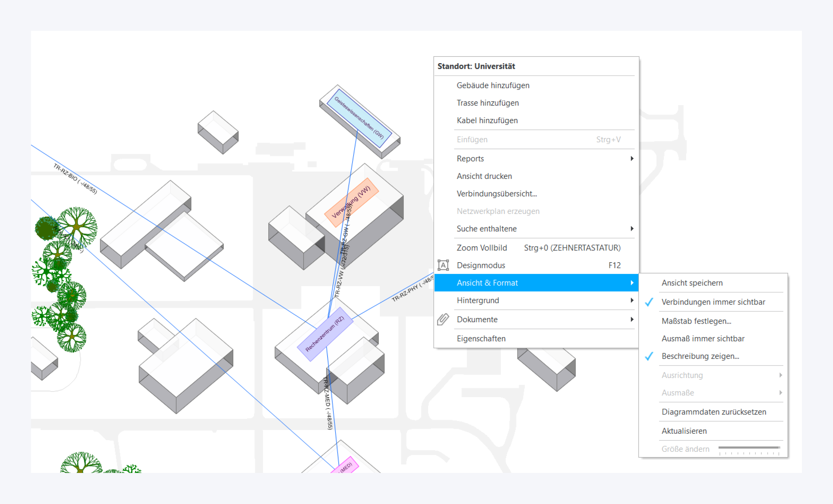Click the paperclip icon beside Dokumente
The width and height of the screenshot is (833, 504).
pos(443,319)
